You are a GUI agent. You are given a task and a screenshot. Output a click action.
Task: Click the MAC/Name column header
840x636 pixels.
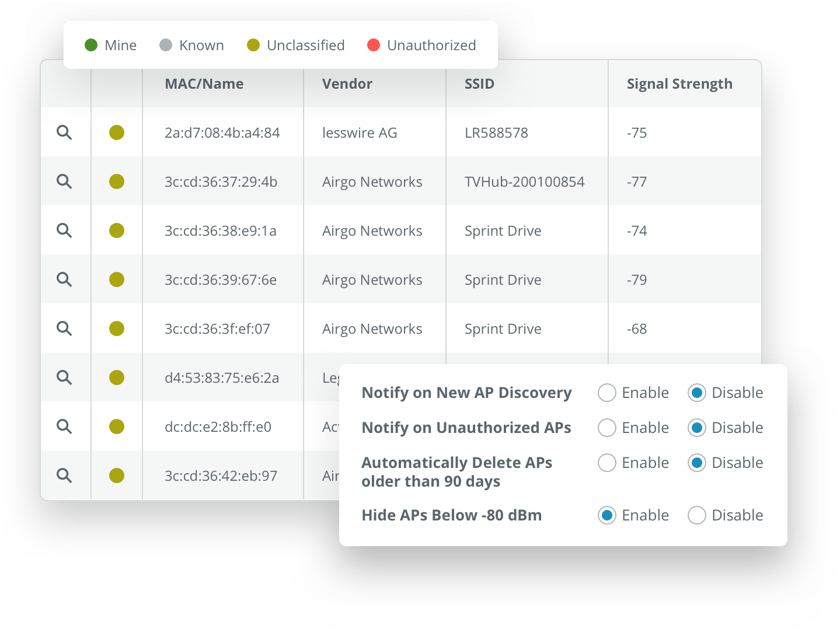(204, 84)
